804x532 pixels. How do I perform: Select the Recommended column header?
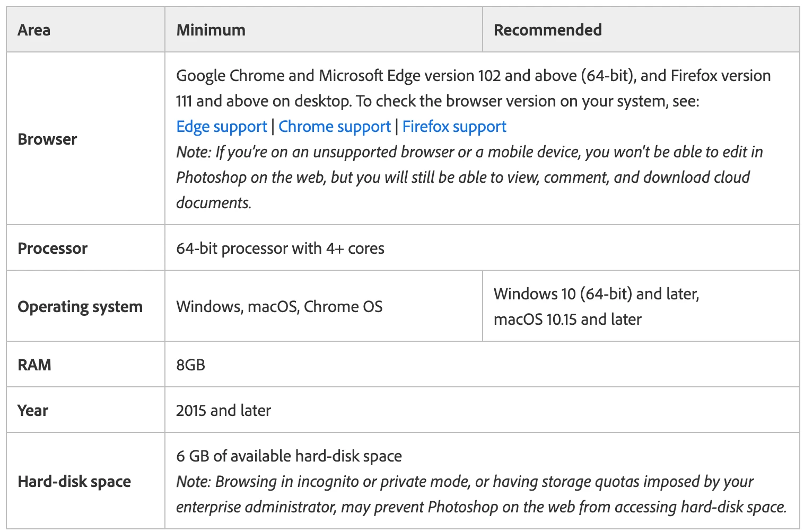click(x=547, y=30)
